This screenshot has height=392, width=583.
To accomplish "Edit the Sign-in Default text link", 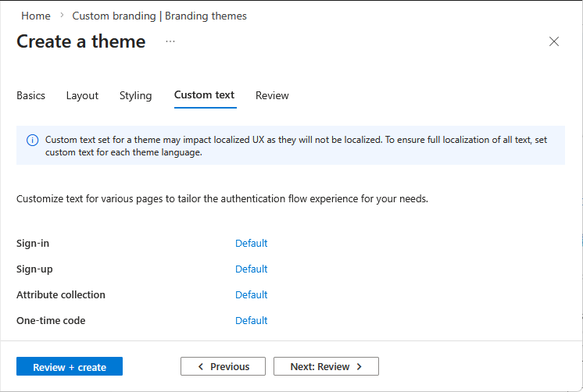I will tap(251, 243).
